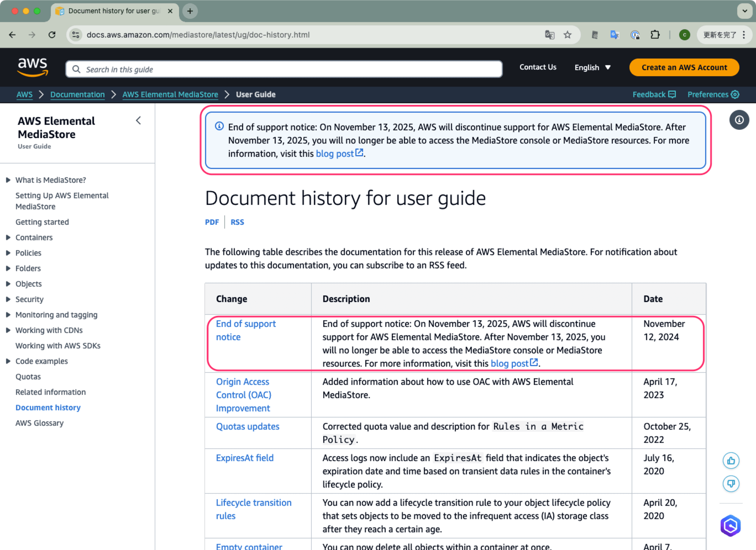The height and width of the screenshot is (550, 756).
Task: Click thumbs down feedback icon
Action: pyautogui.click(x=731, y=484)
